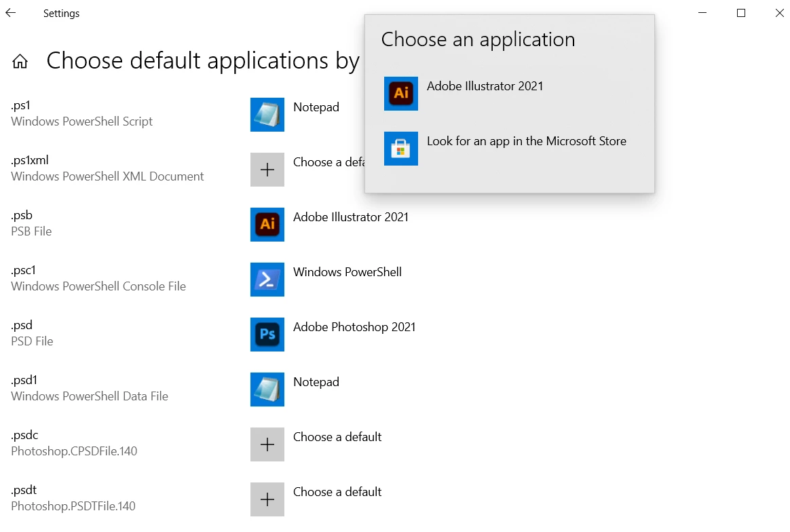Click the Notepad icon for .ps1
This screenshot has height=532, width=790.
267,115
